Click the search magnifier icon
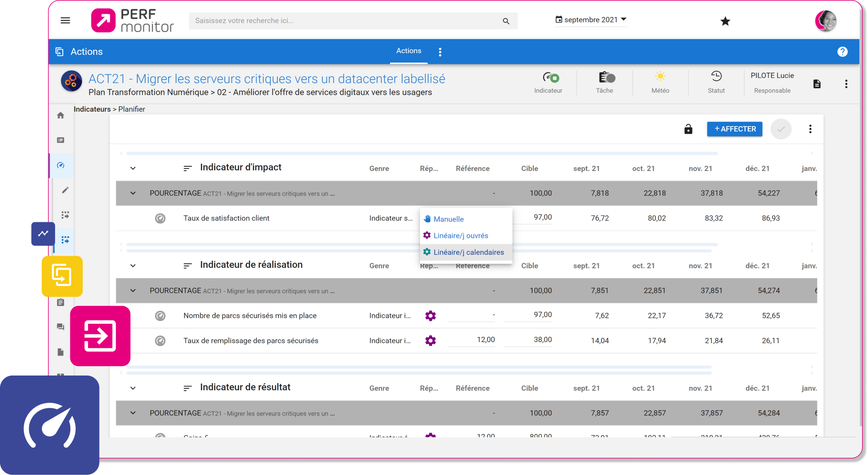868x475 pixels. pyautogui.click(x=506, y=21)
